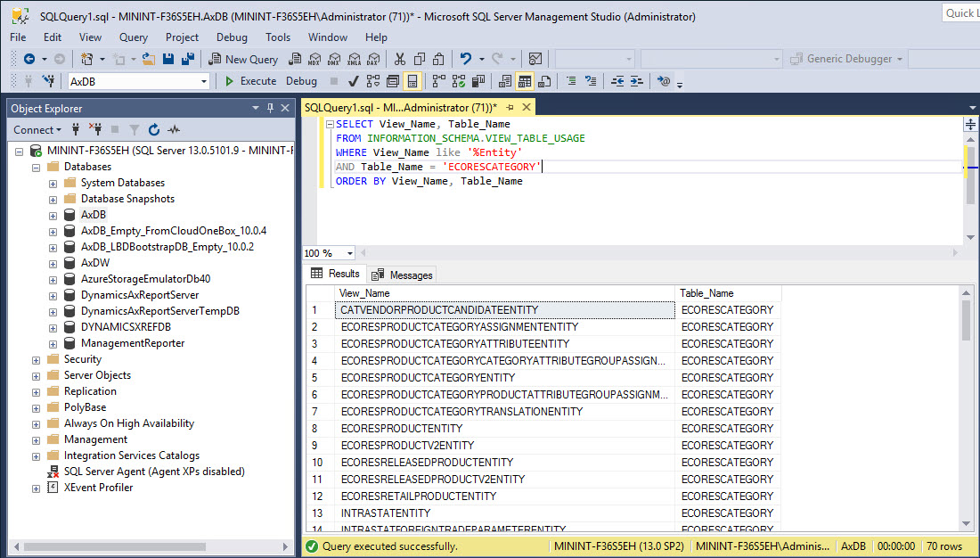Open Activity Monitor icon in Object Explorer

174,130
